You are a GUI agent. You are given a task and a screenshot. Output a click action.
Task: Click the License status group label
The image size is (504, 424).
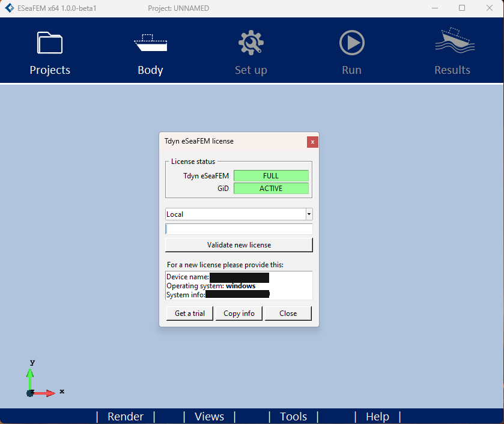pyautogui.click(x=193, y=162)
